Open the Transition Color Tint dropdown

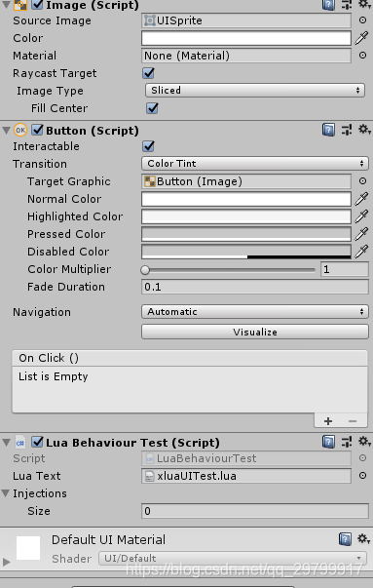(x=255, y=164)
